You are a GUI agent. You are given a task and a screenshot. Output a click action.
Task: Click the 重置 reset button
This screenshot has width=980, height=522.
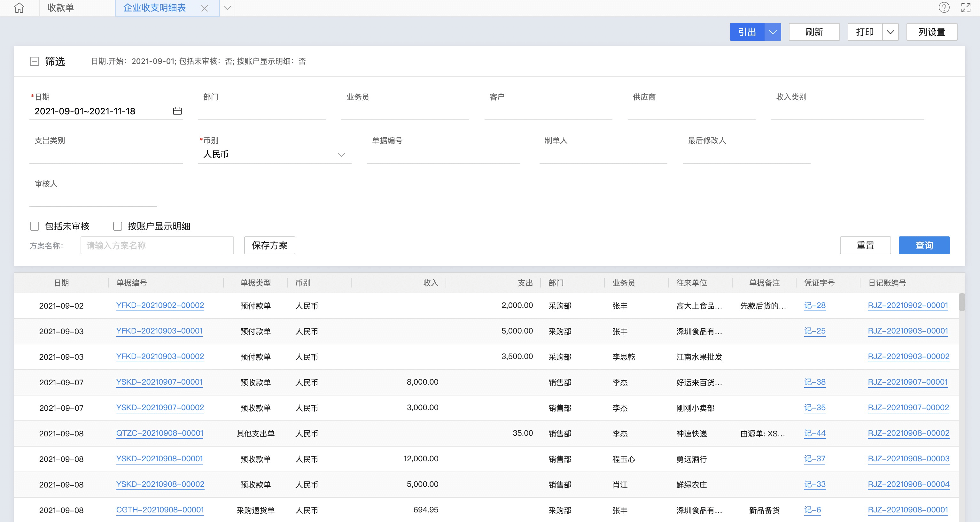point(865,245)
